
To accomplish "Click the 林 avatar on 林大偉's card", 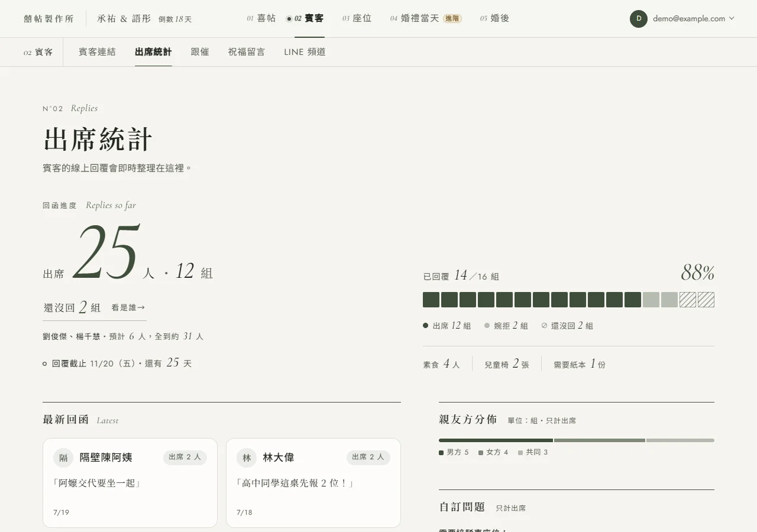I will (x=247, y=458).
